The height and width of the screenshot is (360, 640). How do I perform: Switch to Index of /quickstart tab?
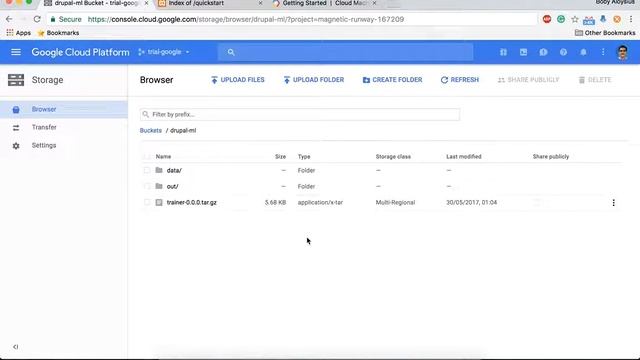click(x=197, y=3)
